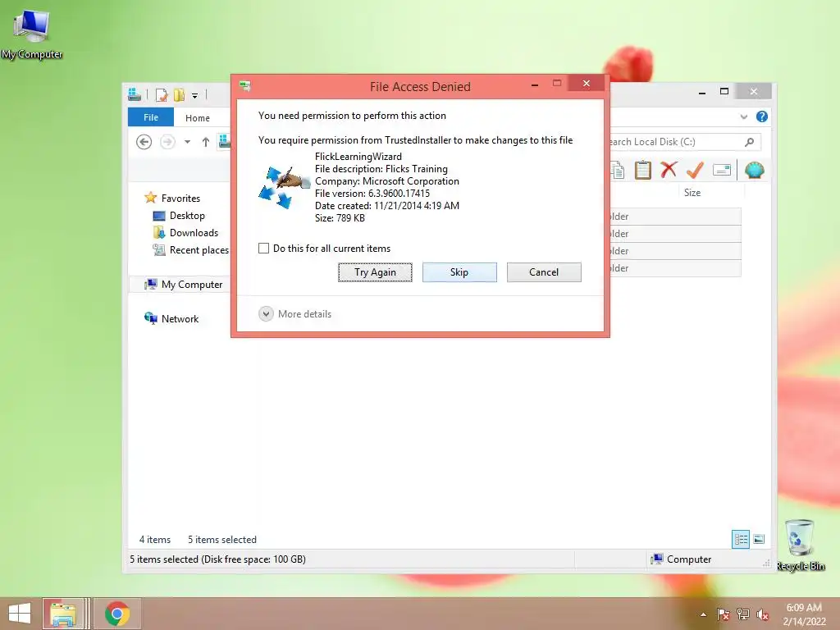Select Favorites in navigation pane
The width and height of the screenshot is (840, 630).
[180, 199]
